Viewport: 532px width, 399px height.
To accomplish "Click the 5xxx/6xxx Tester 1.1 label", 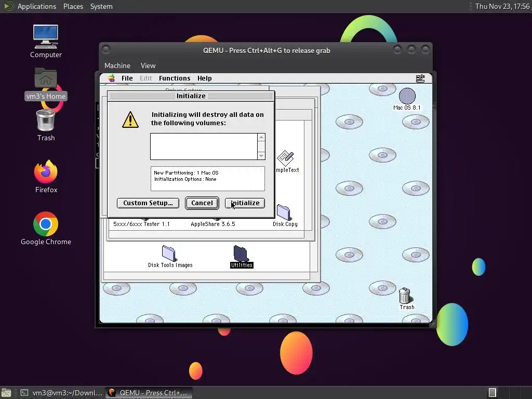I will click(141, 224).
